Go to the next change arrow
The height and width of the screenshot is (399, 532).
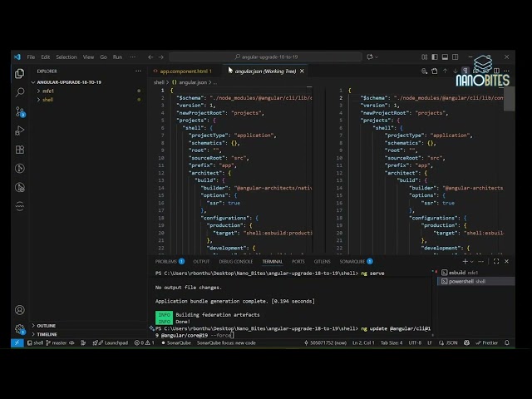(456, 71)
